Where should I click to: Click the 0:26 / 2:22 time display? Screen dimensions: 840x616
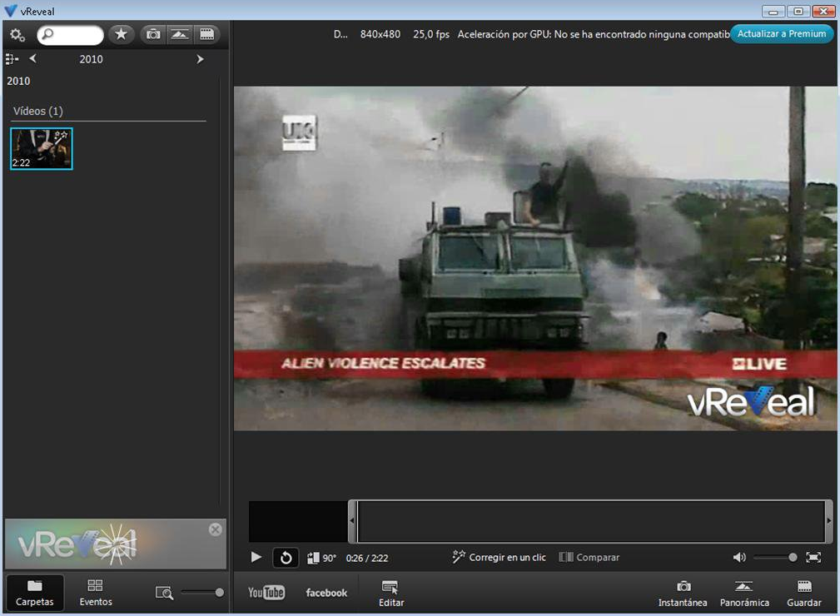(x=367, y=559)
